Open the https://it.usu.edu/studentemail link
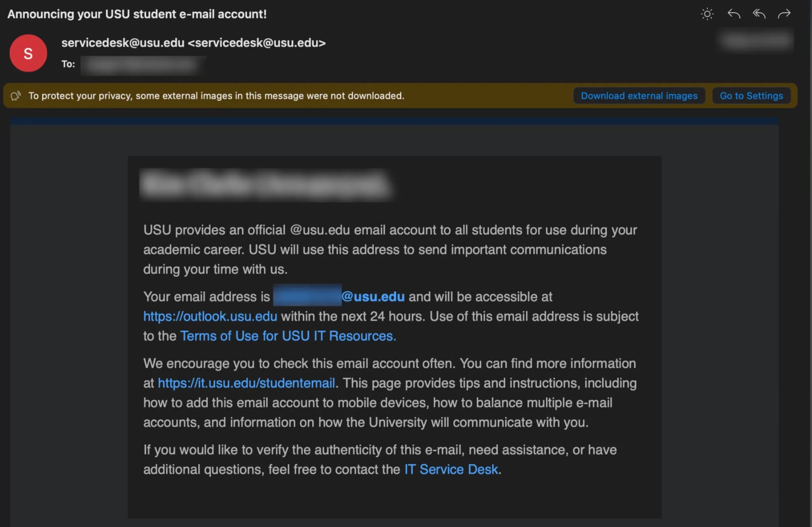Image resolution: width=812 pixels, height=527 pixels. (x=246, y=383)
